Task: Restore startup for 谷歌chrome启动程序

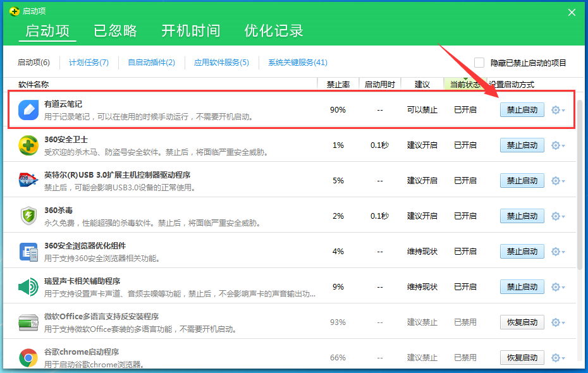Action: [522, 357]
